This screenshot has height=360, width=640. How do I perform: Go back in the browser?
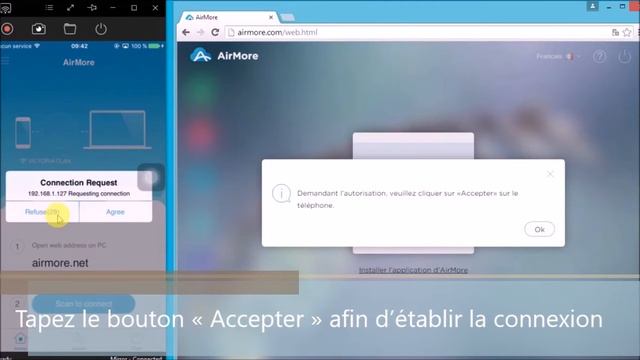(186, 32)
